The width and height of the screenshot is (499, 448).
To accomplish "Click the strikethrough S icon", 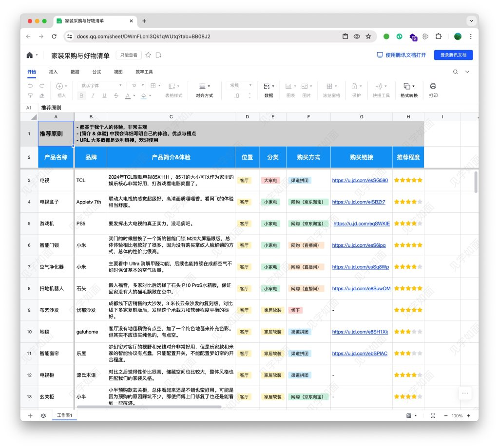I will [x=116, y=95].
